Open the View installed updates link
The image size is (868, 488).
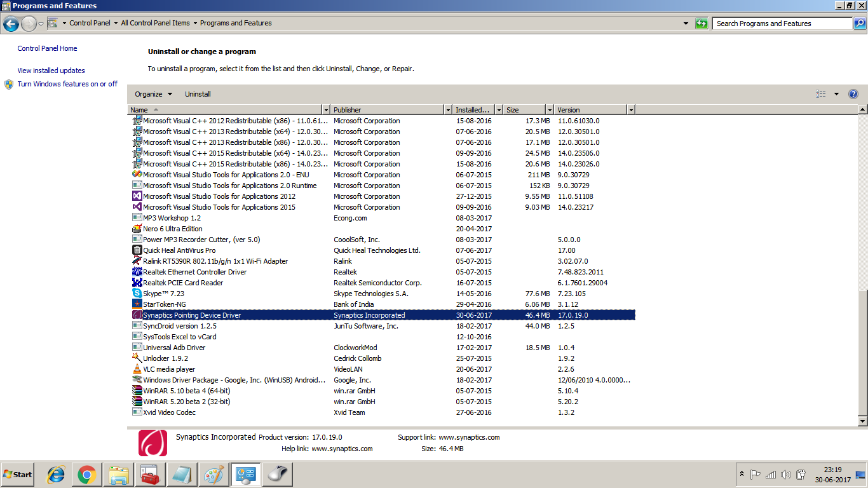pyautogui.click(x=51, y=71)
